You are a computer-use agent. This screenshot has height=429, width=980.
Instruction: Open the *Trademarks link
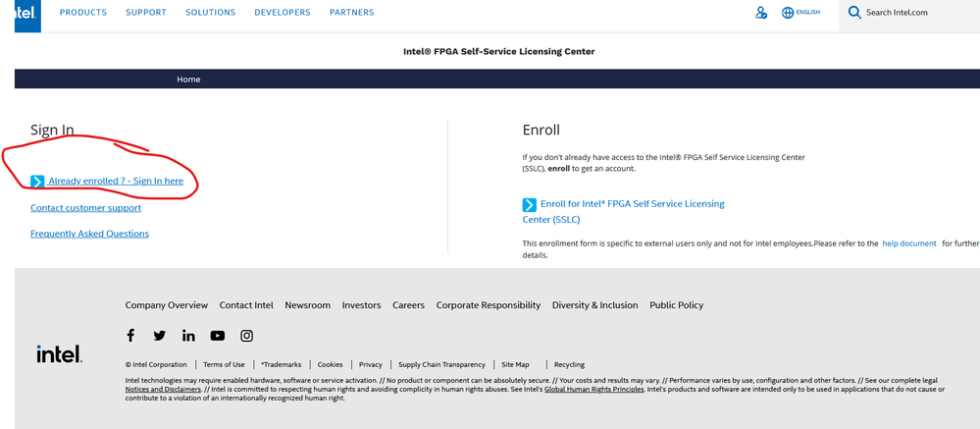click(x=282, y=364)
